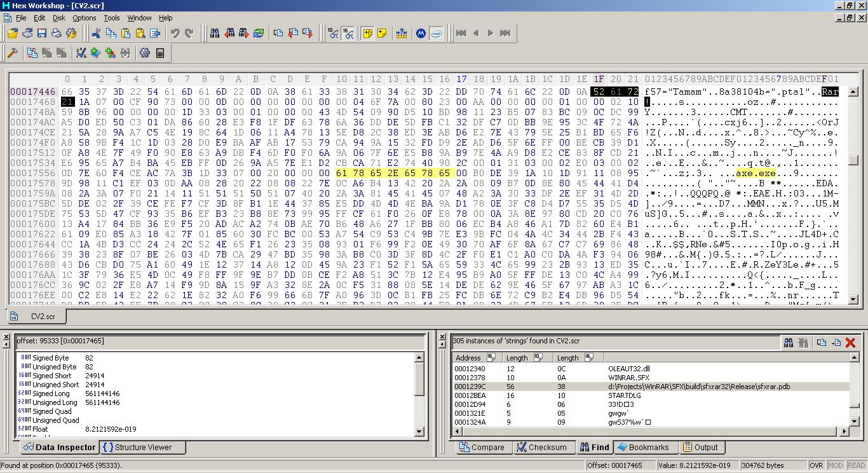The height and width of the screenshot is (473, 868).
Task: Select the CV2.scr document tab
Action: (36, 316)
